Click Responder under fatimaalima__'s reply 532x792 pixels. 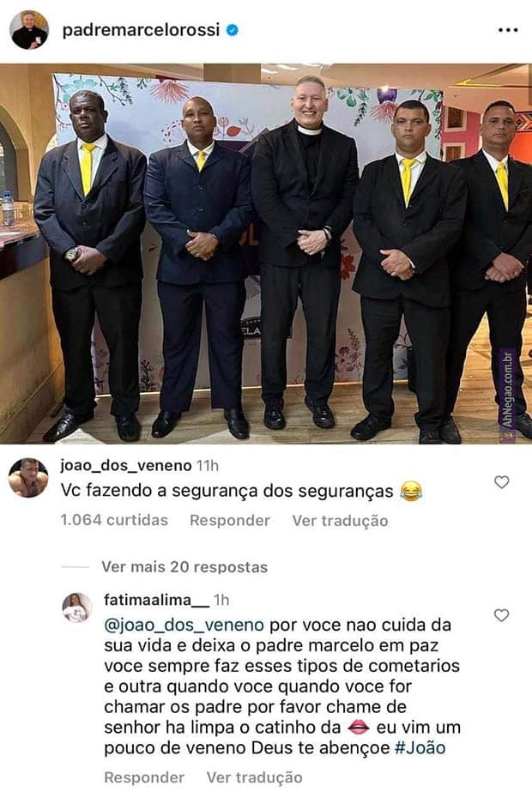[144, 777]
